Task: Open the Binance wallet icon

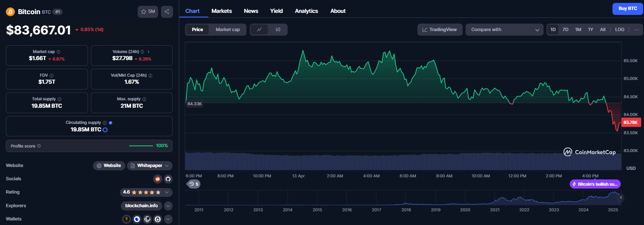Action: [127, 219]
